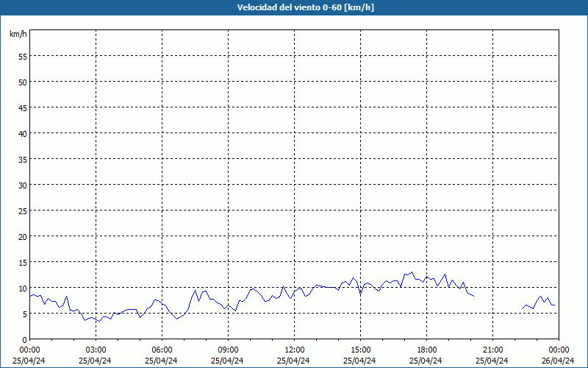Click the wind speed peak after 17:00
The image size is (588, 368).
coord(412,272)
